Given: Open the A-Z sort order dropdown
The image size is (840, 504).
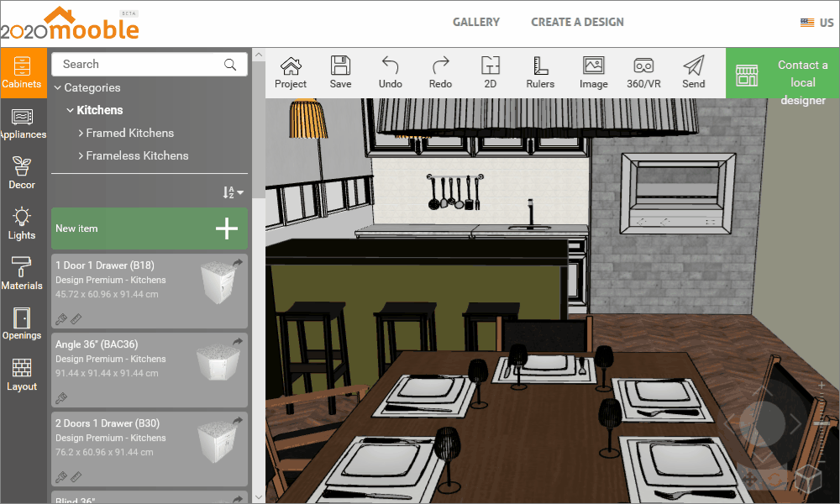Looking at the screenshot, I should point(233,192).
